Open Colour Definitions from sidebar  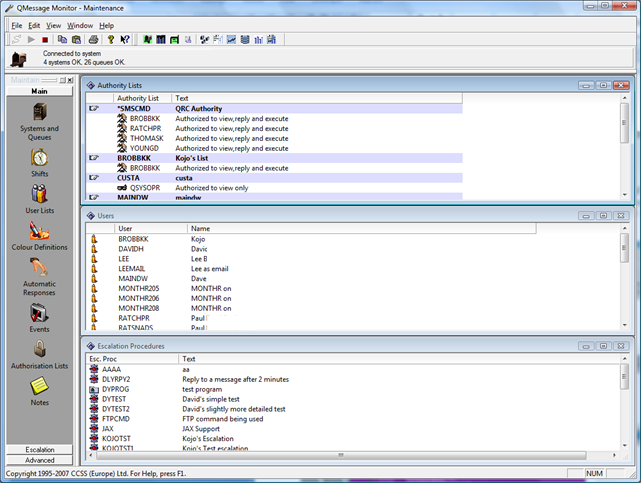[x=39, y=231]
